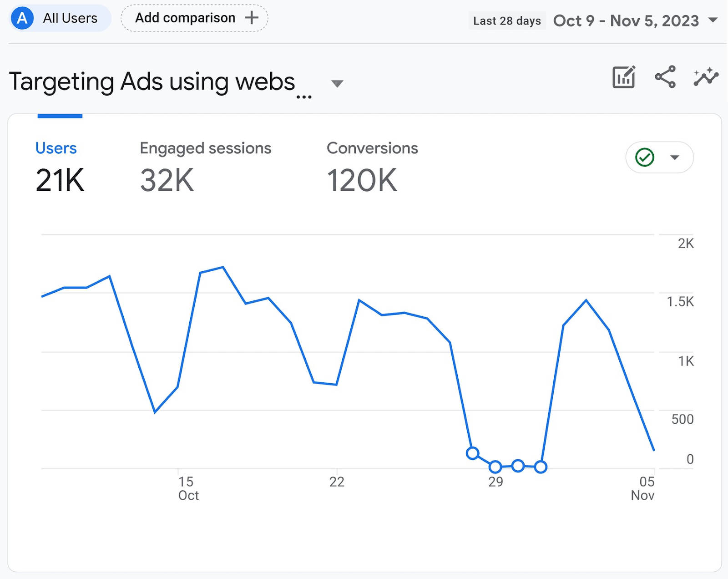728x579 pixels.
Task: Click the Last 28 days label
Action: coord(507,20)
